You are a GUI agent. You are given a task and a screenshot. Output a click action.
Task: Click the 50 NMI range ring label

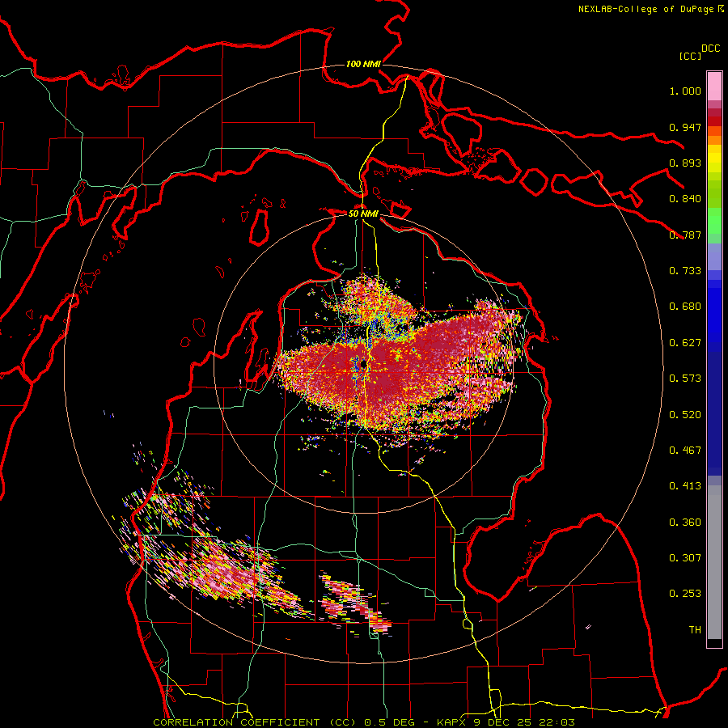click(x=363, y=214)
